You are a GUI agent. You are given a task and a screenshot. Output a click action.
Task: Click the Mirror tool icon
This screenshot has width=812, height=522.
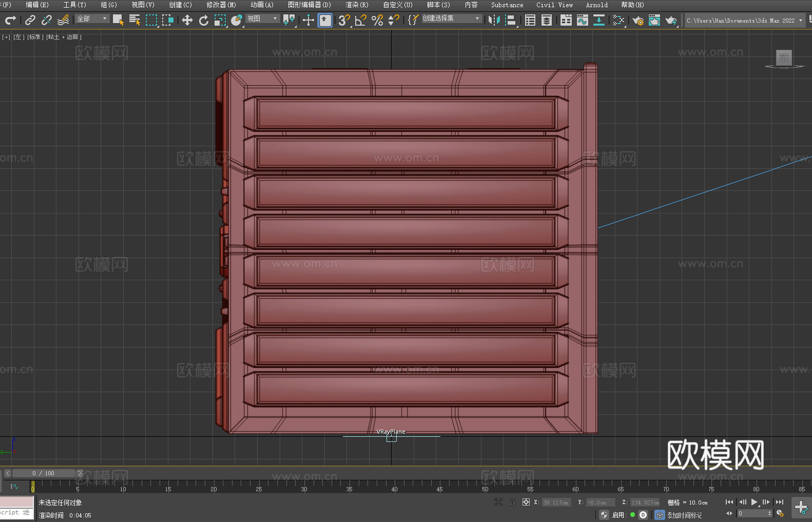[494, 20]
